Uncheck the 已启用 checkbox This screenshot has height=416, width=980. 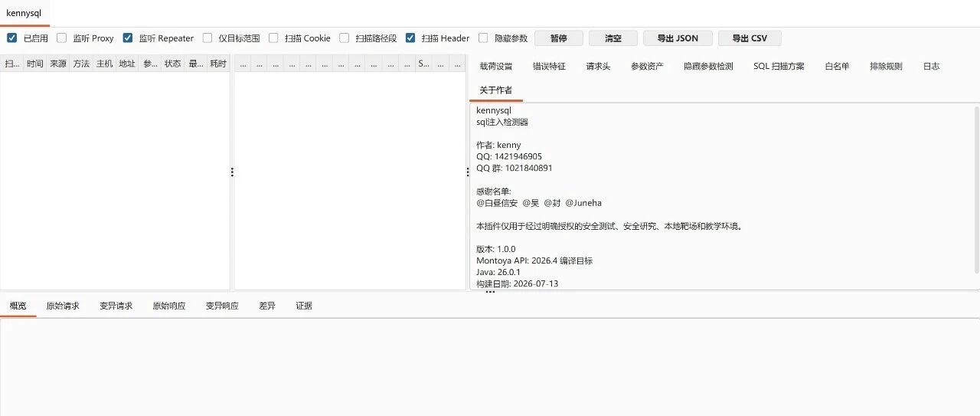pos(11,38)
